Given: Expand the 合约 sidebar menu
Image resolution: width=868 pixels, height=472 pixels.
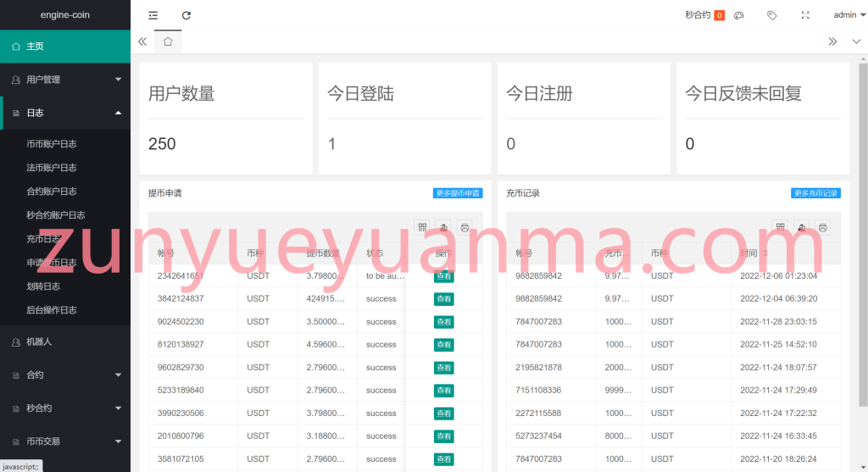Looking at the screenshot, I should point(65,375).
